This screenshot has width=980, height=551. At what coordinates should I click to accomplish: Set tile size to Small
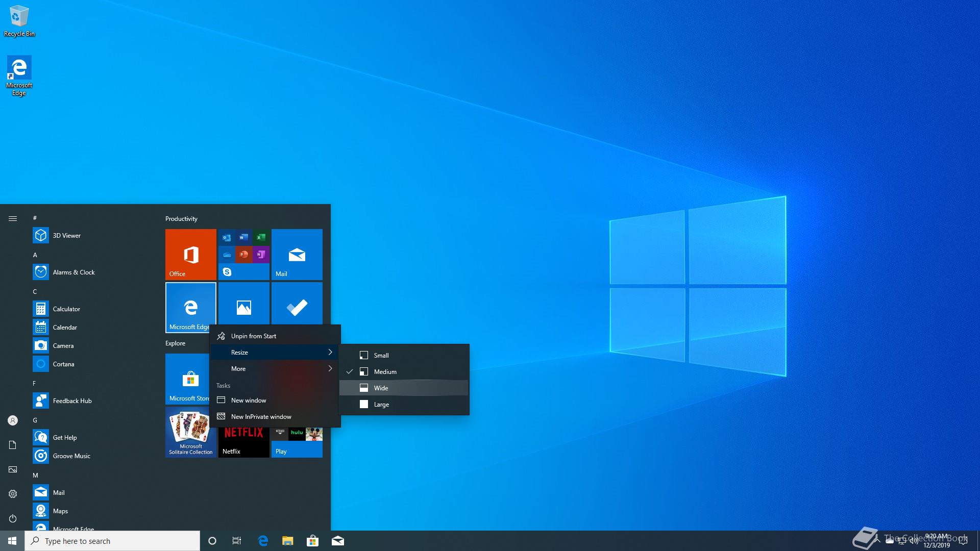pyautogui.click(x=404, y=356)
